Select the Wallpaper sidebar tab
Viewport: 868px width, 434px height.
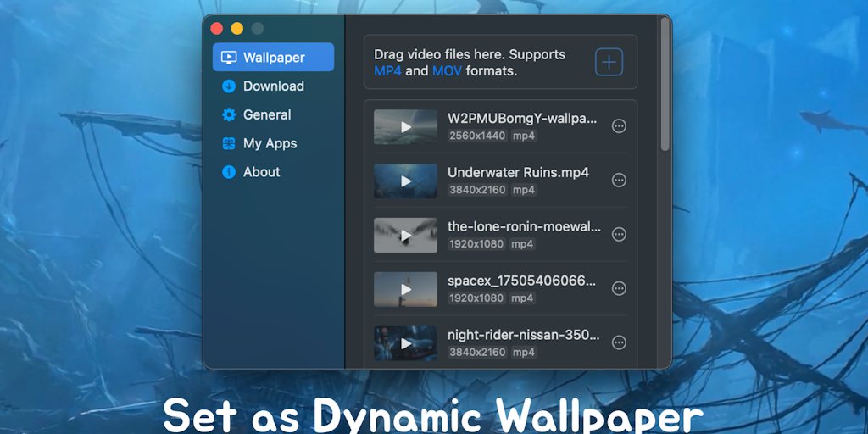coord(273,58)
